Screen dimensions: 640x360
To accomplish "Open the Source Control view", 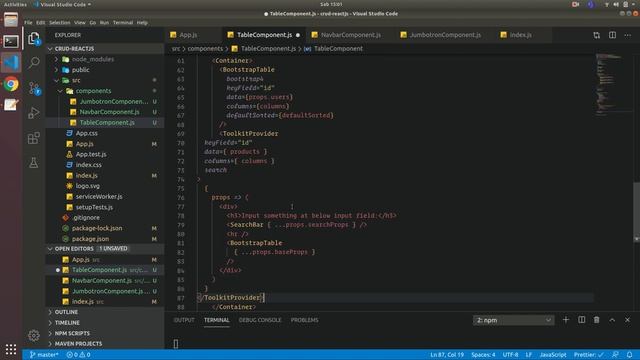I will point(34,88).
